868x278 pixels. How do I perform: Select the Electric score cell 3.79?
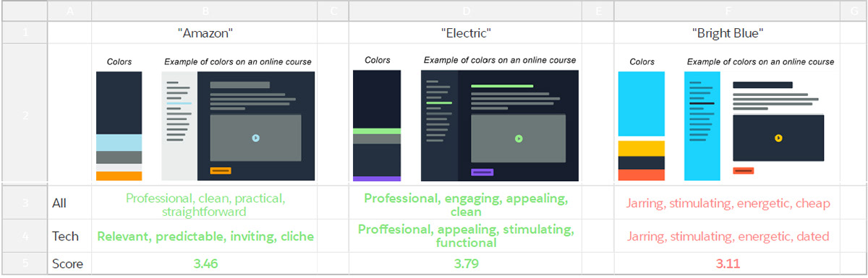465,264
